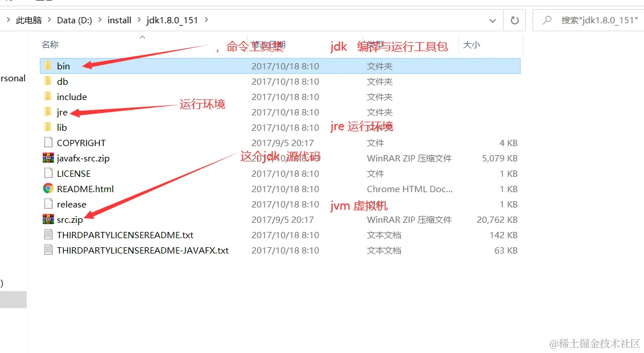Click the THIRDPARTYLICENSEREADME.txt document icon
Viewport: 644px width, 353px height.
48,235
